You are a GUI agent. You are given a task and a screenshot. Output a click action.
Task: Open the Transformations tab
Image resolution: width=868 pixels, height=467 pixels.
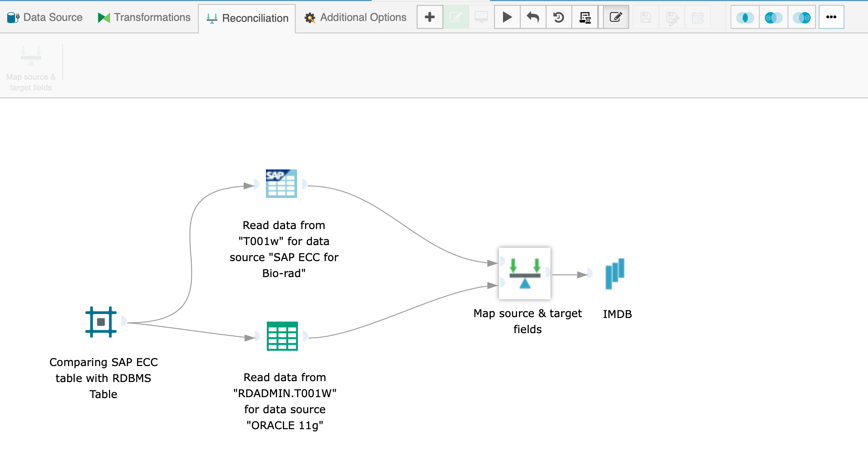pos(144,17)
